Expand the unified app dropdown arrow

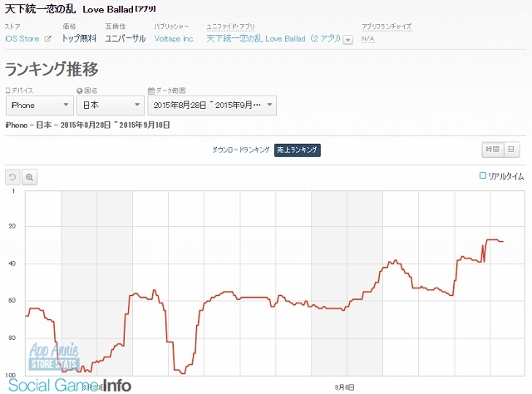click(347, 40)
